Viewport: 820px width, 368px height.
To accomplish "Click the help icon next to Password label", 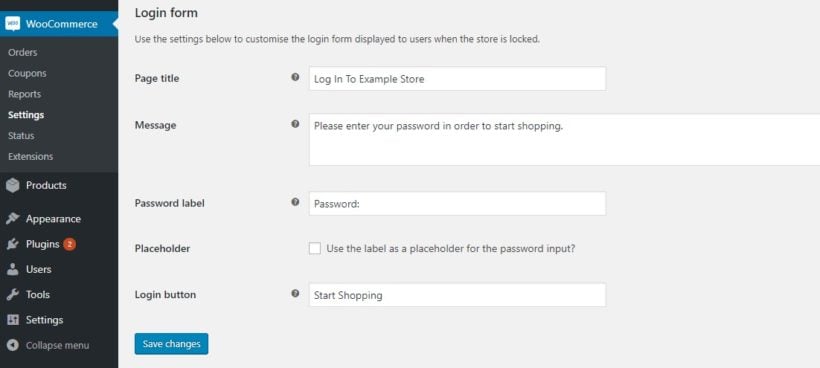I will tap(295, 202).
